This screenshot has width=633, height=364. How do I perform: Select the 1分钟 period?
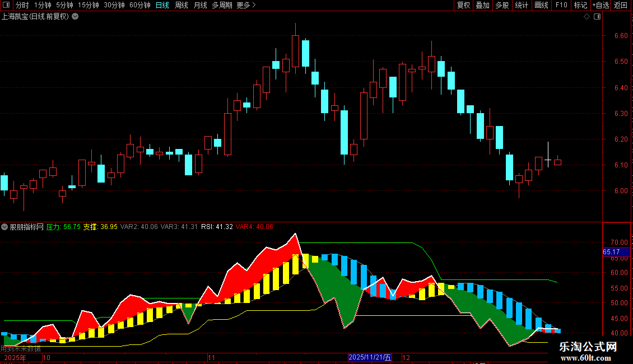point(43,5)
